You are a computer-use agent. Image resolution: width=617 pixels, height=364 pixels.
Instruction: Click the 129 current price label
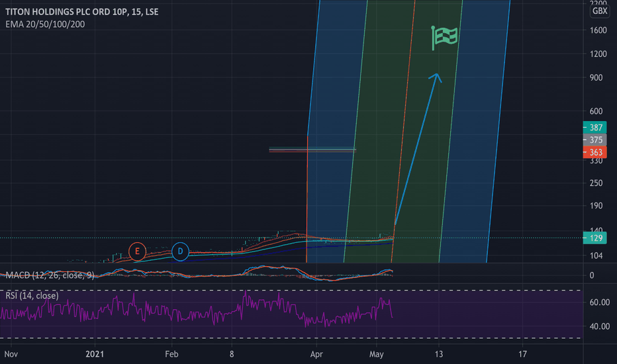594,238
